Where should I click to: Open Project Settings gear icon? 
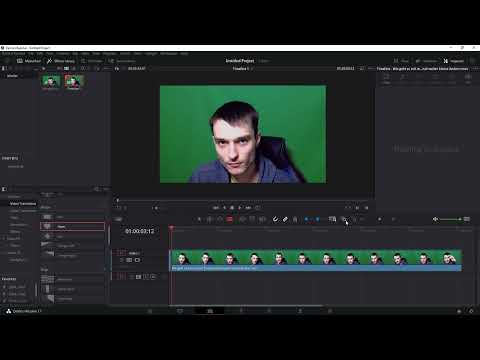pos(471,311)
